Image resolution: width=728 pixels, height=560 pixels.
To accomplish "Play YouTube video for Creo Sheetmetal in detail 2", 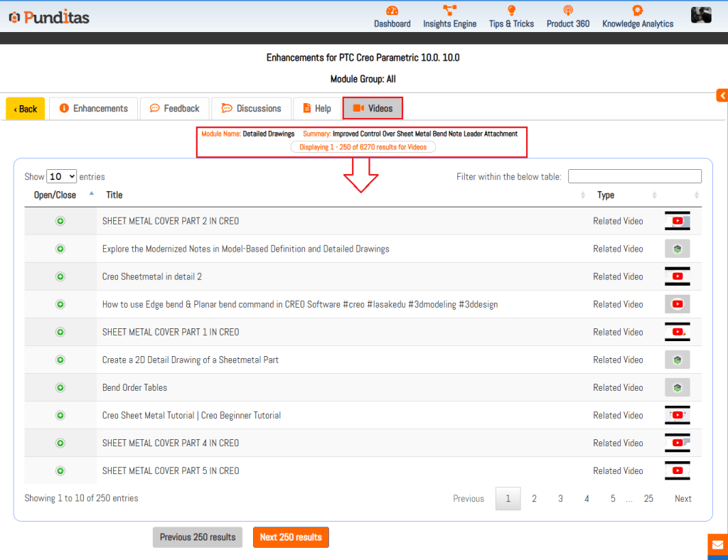I will (677, 276).
